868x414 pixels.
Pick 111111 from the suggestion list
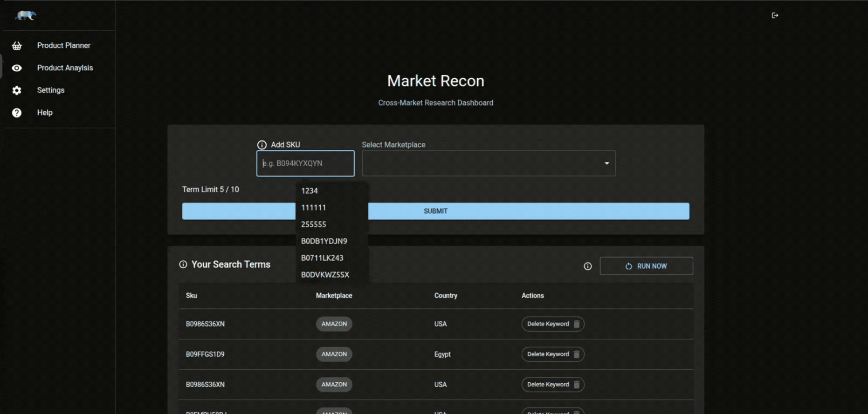[x=313, y=208]
